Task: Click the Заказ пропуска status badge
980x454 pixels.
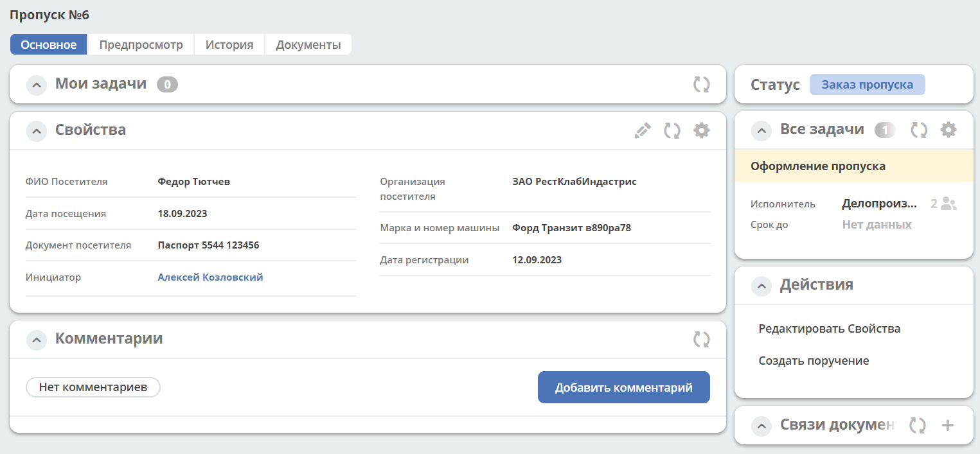Action: pos(868,85)
